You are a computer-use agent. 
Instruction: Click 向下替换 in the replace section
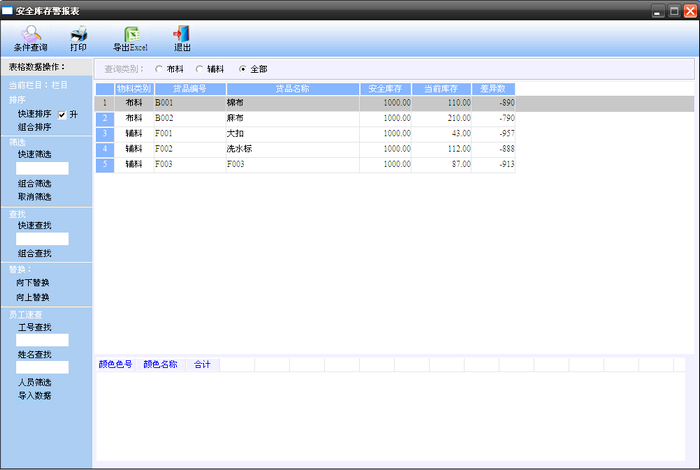coord(33,283)
